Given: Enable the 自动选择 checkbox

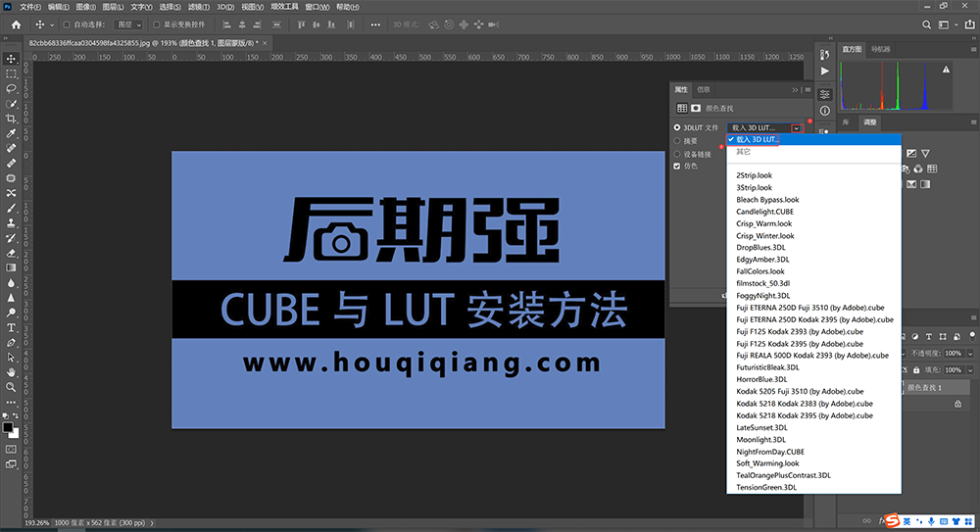Looking at the screenshot, I should (67, 25).
